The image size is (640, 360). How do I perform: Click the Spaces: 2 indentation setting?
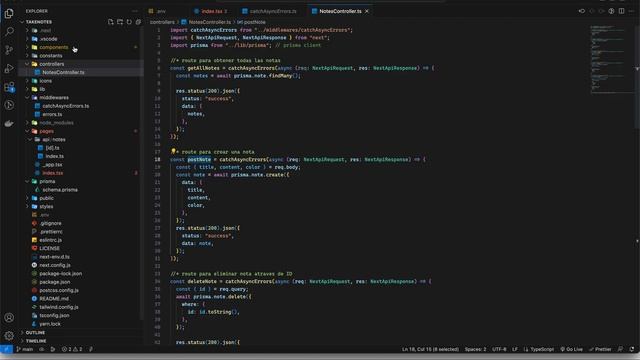[476, 349]
